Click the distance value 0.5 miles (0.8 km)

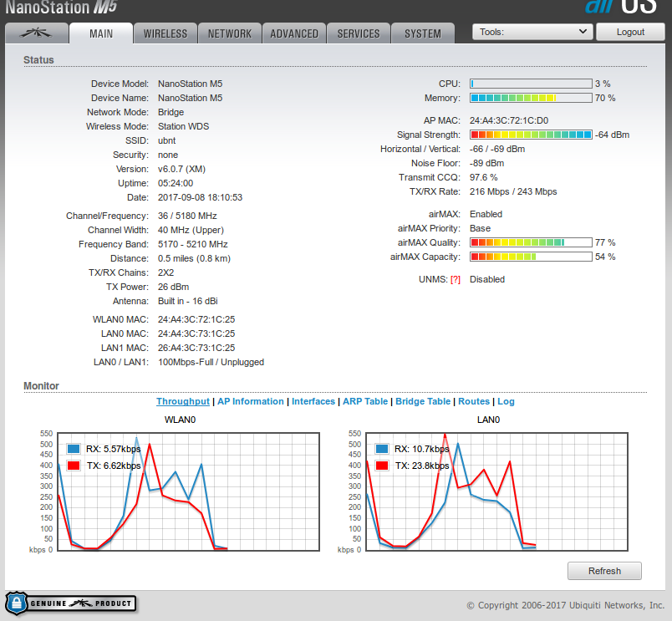[x=194, y=258]
